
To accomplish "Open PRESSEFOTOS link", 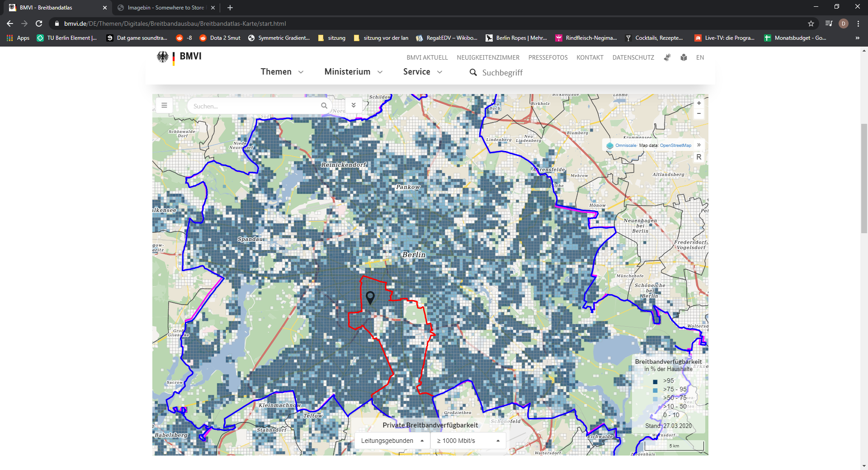I will (548, 57).
